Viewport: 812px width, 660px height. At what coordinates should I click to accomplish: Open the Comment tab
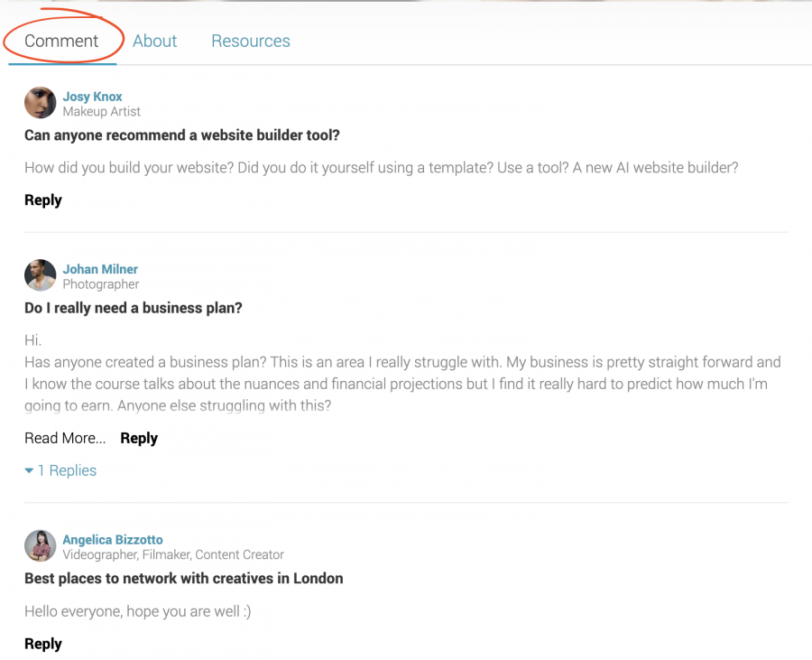pos(61,41)
